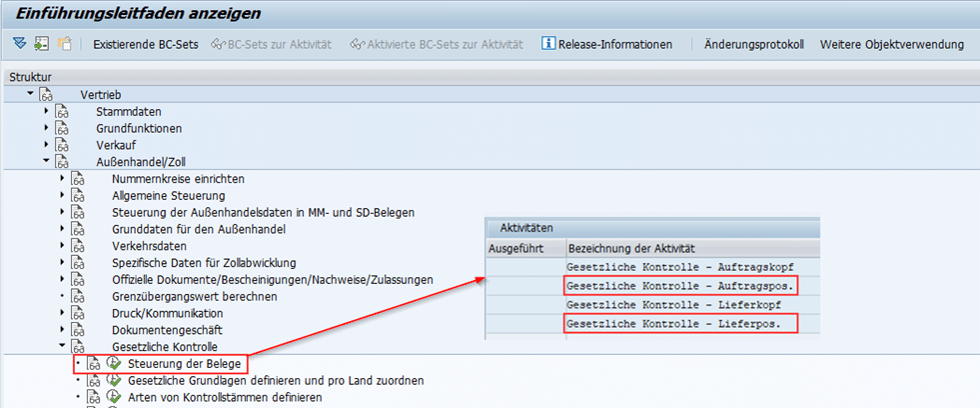Click the information icon beside Release-Informationen
This screenshot has height=408, width=980.
point(547,44)
